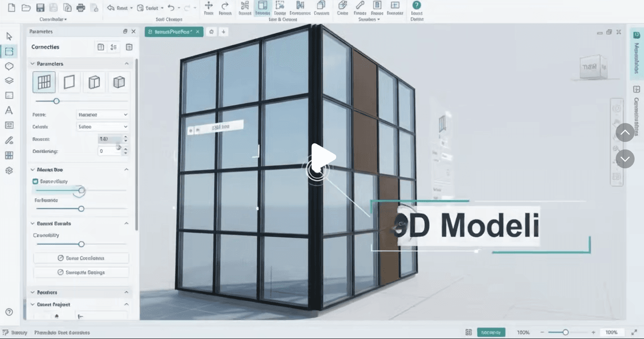
Task: Select the solid cube shape thumbnail
Action: click(119, 82)
